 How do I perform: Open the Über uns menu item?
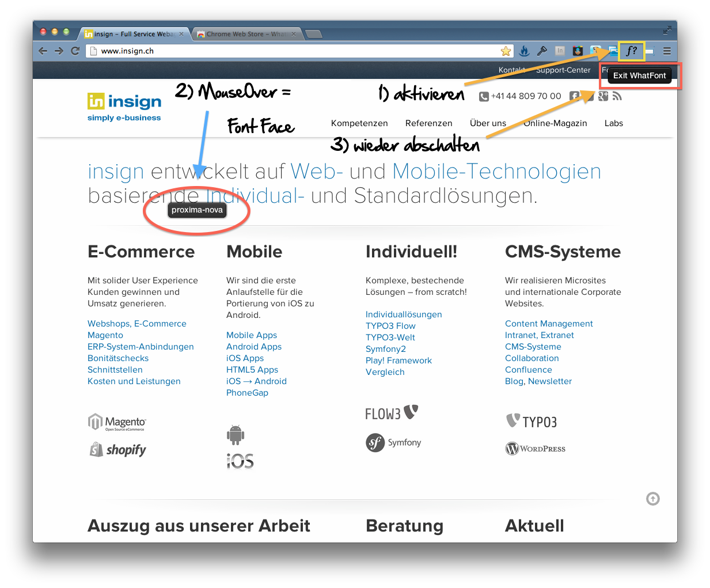pos(488,123)
